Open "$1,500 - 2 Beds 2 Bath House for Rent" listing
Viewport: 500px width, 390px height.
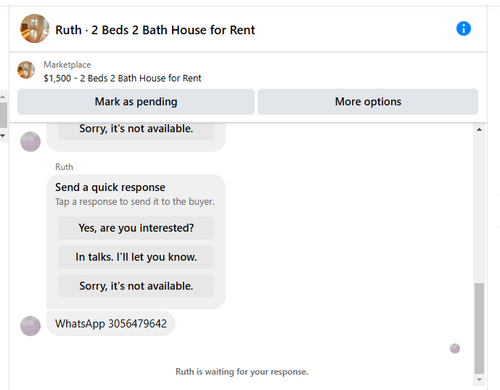[x=122, y=78]
